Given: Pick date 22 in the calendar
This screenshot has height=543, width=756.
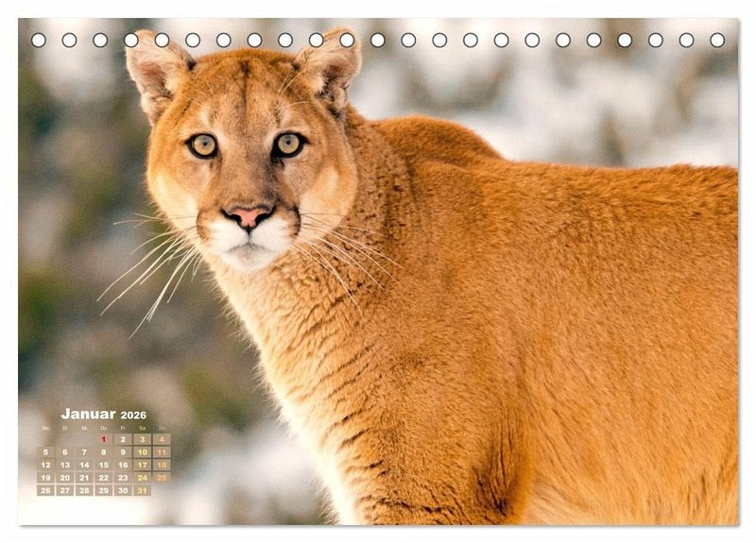Looking at the screenshot, I should tap(103, 478).
